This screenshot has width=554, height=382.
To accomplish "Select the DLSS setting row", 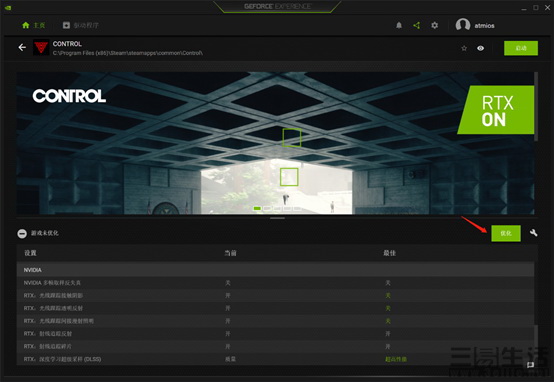I will click(x=275, y=359).
